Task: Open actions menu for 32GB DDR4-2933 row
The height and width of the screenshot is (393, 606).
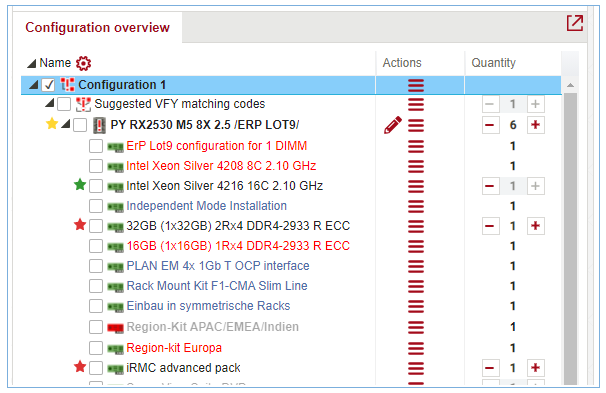Action: pos(416,226)
